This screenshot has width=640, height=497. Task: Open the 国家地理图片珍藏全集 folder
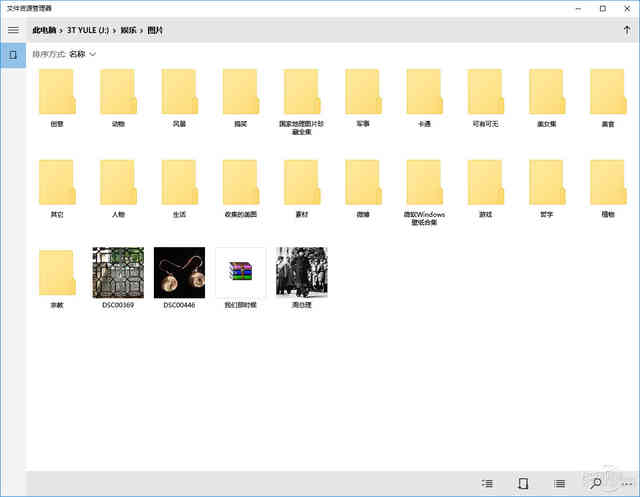pyautogui.click(x=301, y=92)
